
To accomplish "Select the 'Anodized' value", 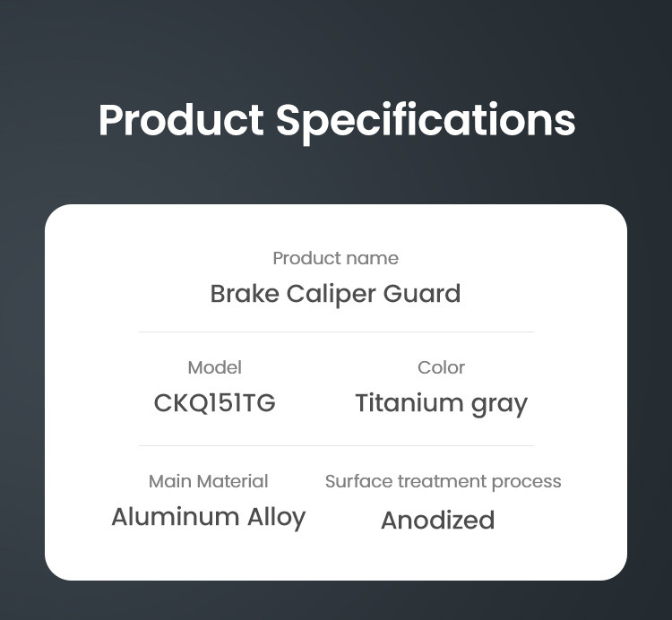I will (x=437, y=520).
